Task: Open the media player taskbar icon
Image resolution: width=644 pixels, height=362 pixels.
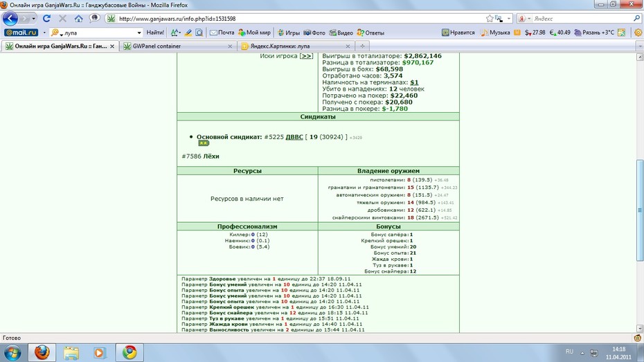Action: pyautogui.click(x=100, y=352)
